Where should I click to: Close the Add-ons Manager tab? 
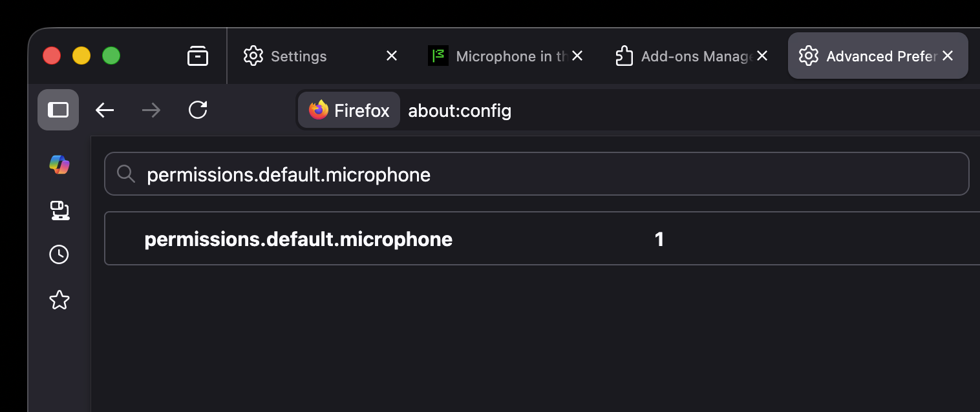click(x=762, y=56)
